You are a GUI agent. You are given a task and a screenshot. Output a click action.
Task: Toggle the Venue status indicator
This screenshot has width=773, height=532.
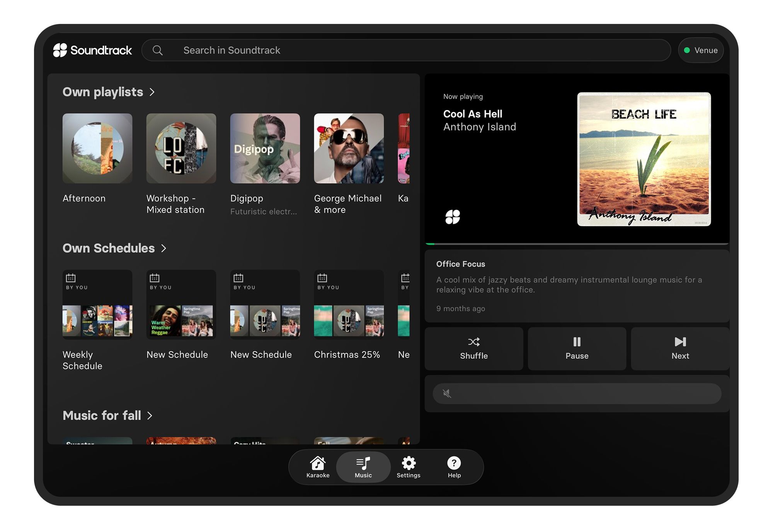pos(700,50)
